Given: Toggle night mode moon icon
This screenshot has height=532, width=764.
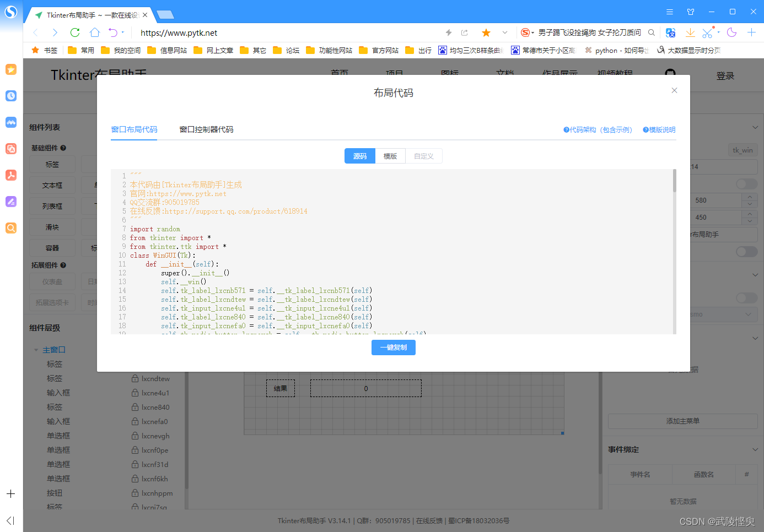Looking at the screenshot, I should (x=732, y=32).
